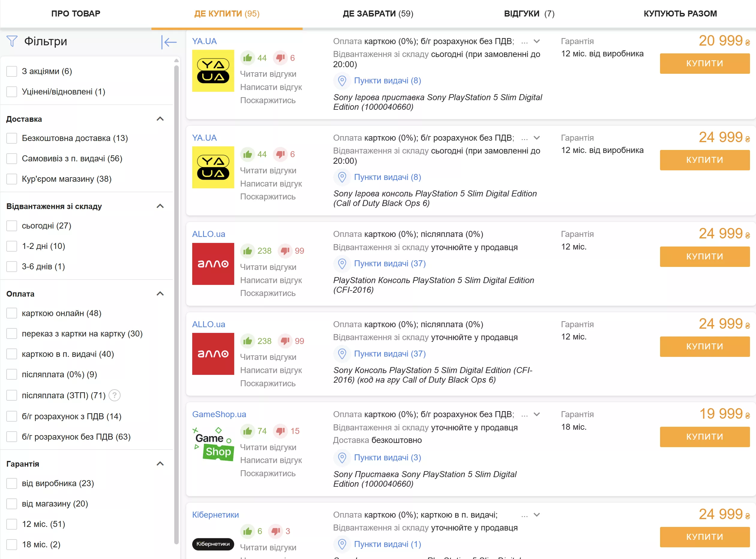Enable картою онлайн payment filter

[12, 313]
